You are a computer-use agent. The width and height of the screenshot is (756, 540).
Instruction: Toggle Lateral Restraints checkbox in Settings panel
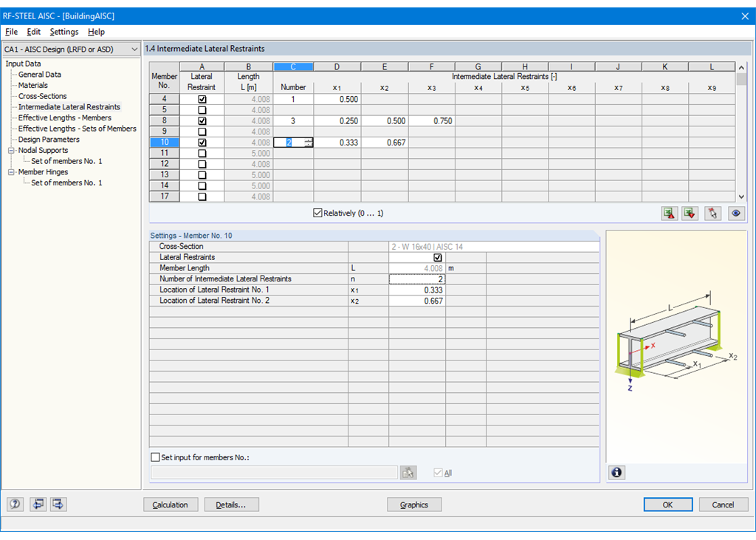[x=438, y=258]
